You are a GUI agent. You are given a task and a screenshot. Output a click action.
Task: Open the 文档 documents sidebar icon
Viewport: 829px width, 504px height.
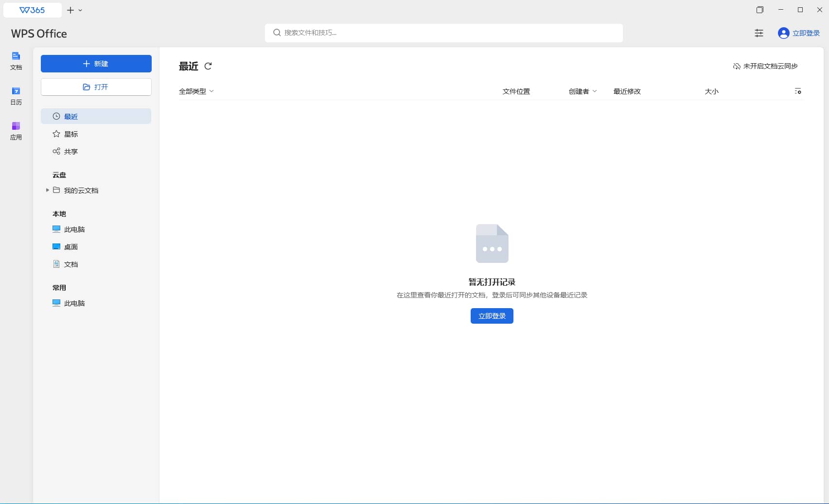pyautogui.click(x=16, y=60)
